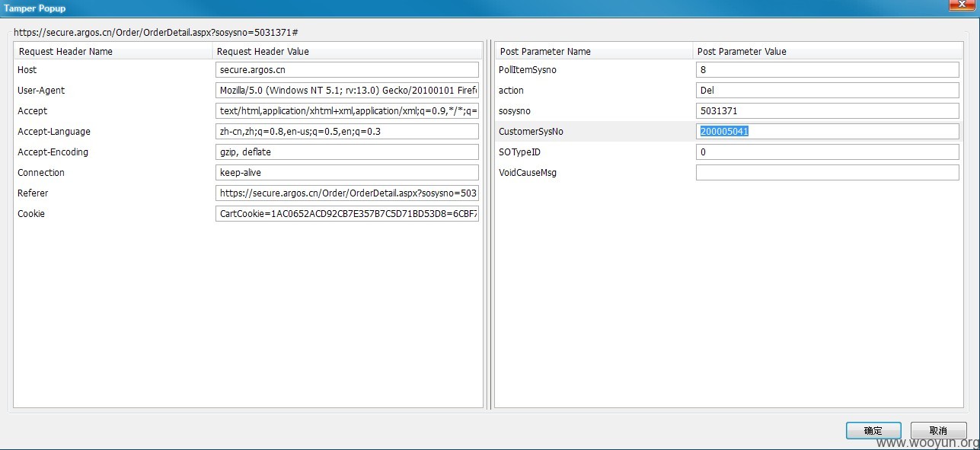Edit the action parameter value Del
980x450 pixels.
point(828,91)
